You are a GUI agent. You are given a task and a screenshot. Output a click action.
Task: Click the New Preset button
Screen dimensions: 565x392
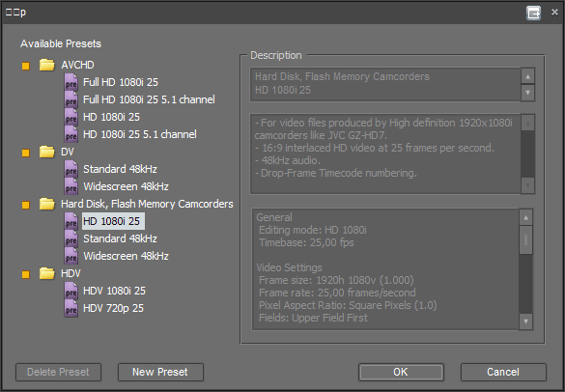[x=160, y=372]
